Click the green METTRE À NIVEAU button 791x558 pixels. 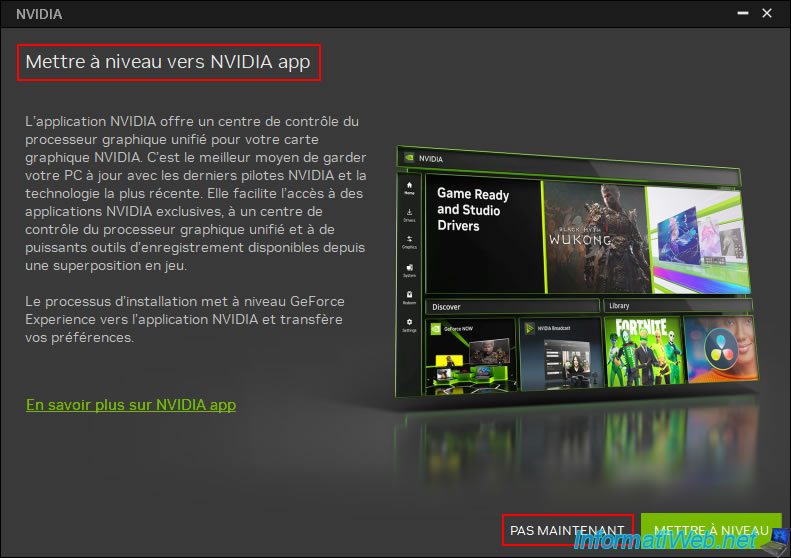pyautogui.click(x=711, y=530)
